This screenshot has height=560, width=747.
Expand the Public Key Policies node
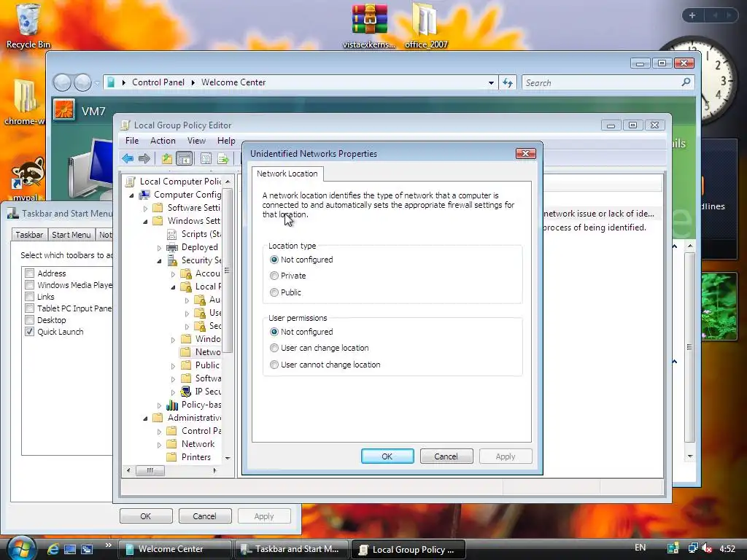pyautogui.click(x=173, y=366)
